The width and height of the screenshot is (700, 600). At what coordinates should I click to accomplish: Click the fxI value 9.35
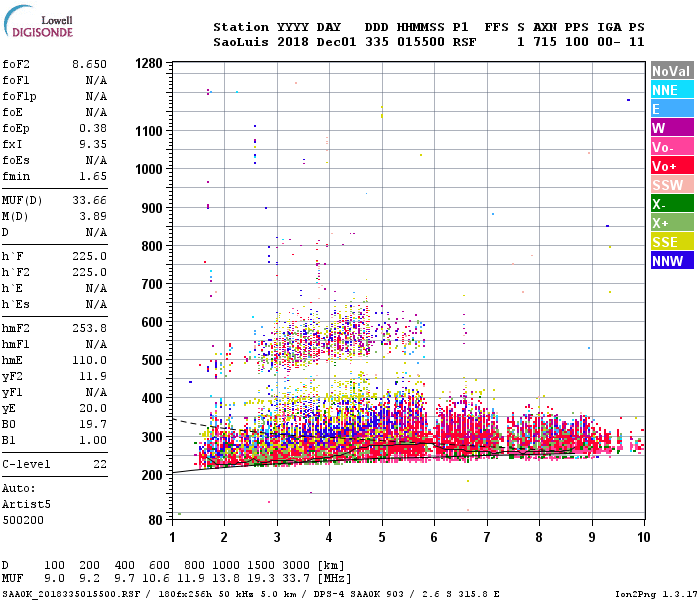tap(93, 144)
